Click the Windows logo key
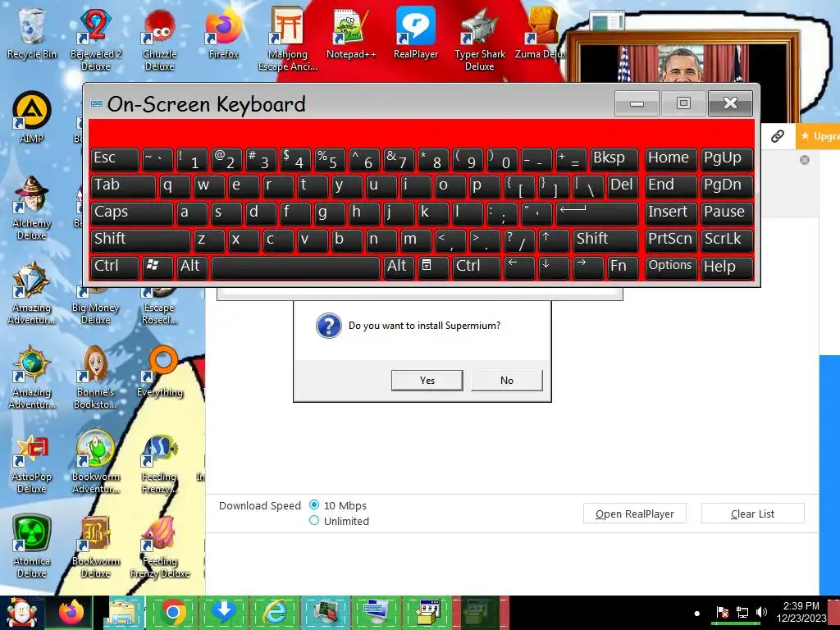This screenshot has height=630, width=840. (157, 267)
